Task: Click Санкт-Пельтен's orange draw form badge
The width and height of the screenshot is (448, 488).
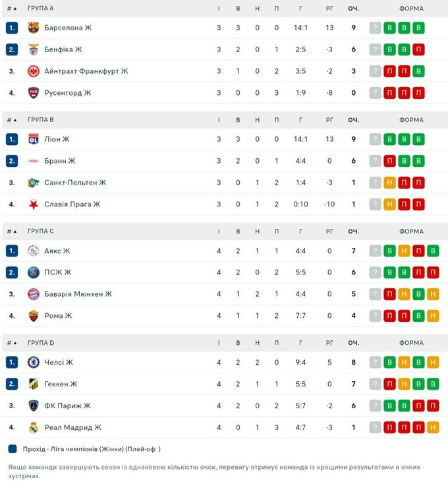Action: 390,183
